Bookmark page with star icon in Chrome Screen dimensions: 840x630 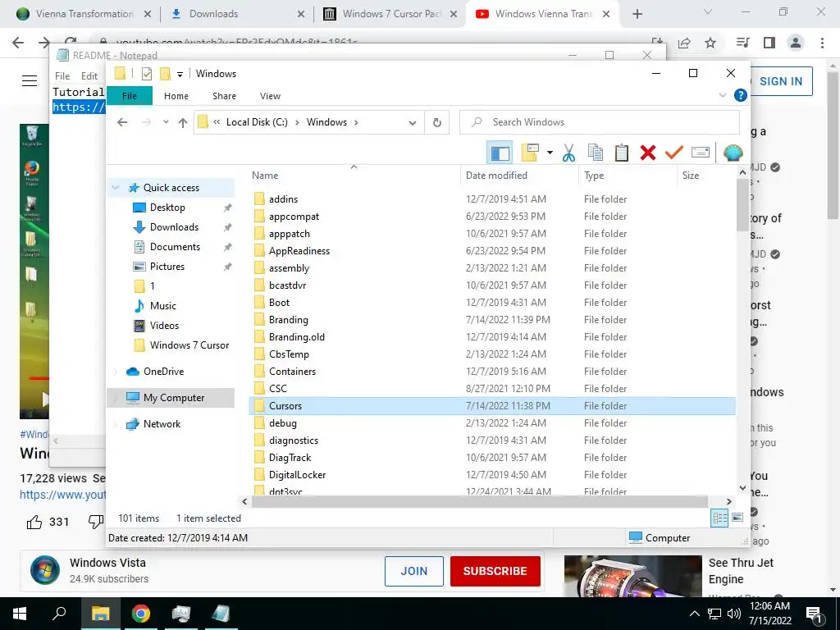[x=710, y=43]
